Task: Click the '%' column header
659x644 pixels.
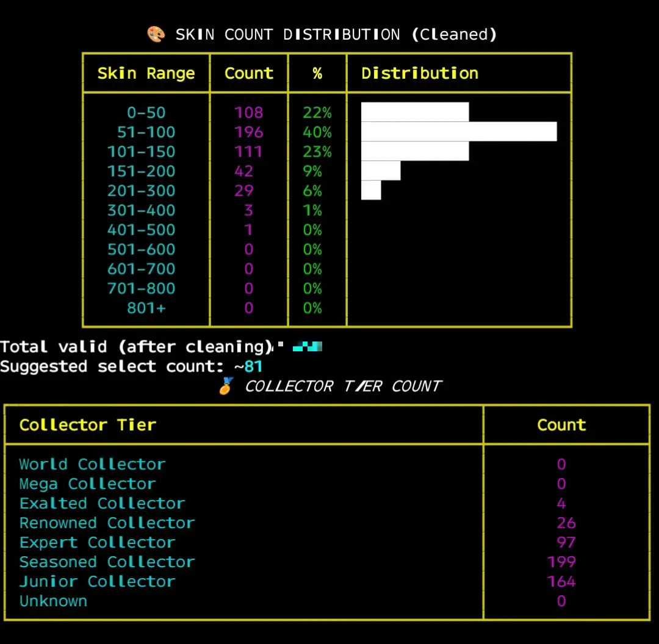Action: point(317,74)
